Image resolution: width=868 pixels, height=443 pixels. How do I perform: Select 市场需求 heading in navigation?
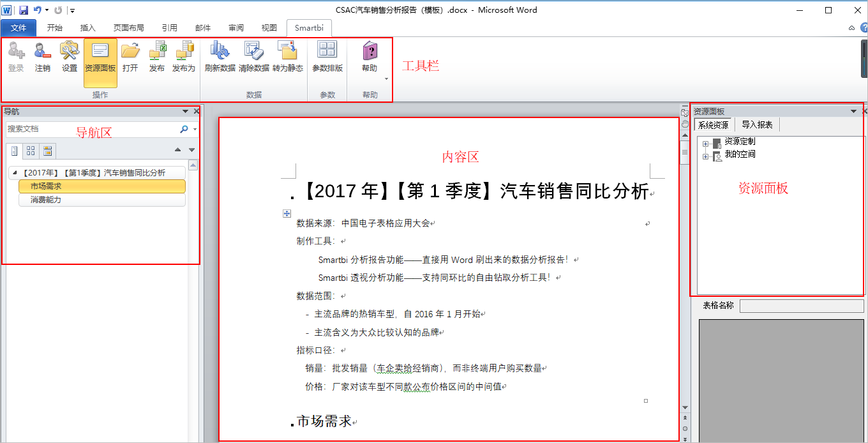pyautogui.click(x=102, y=186)
